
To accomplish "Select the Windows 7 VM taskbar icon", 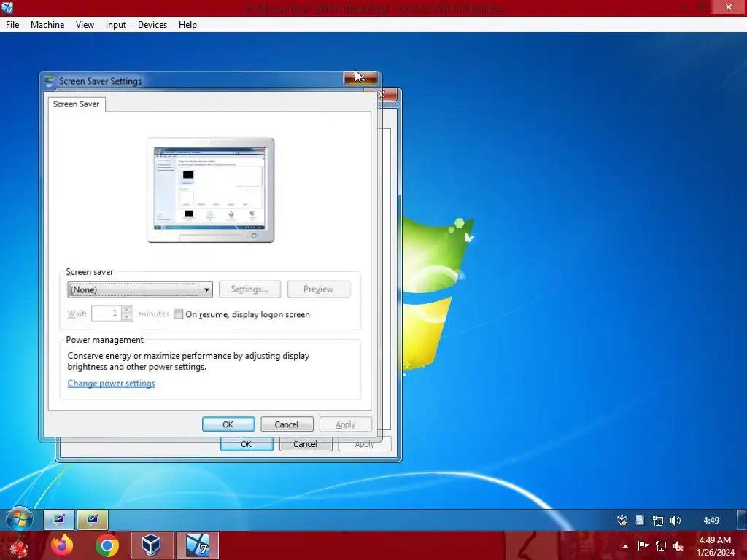I will (198, 545).
